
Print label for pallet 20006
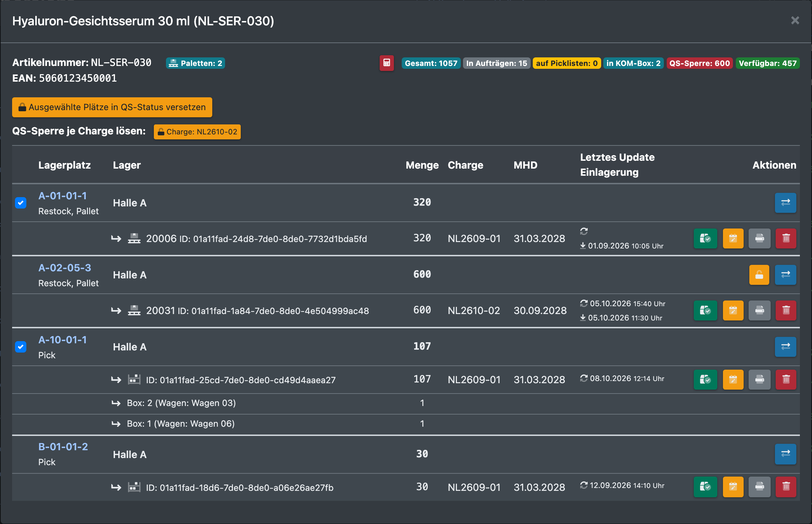tap(759, 238)
